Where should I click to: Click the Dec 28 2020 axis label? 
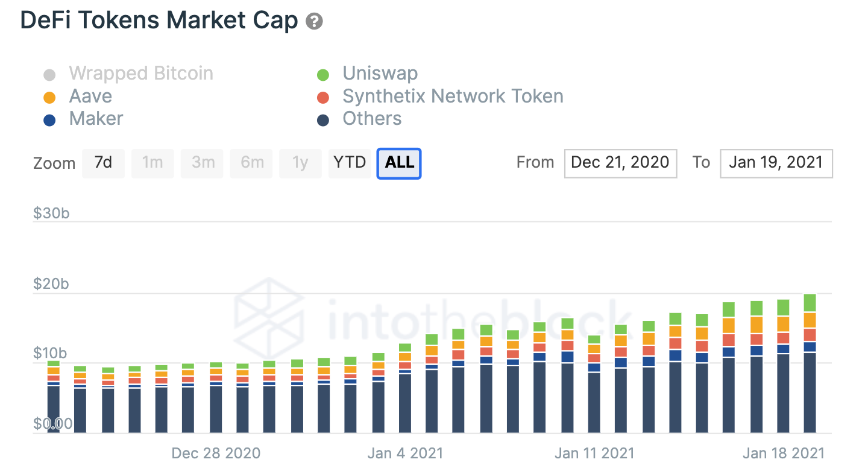(216, 453)
